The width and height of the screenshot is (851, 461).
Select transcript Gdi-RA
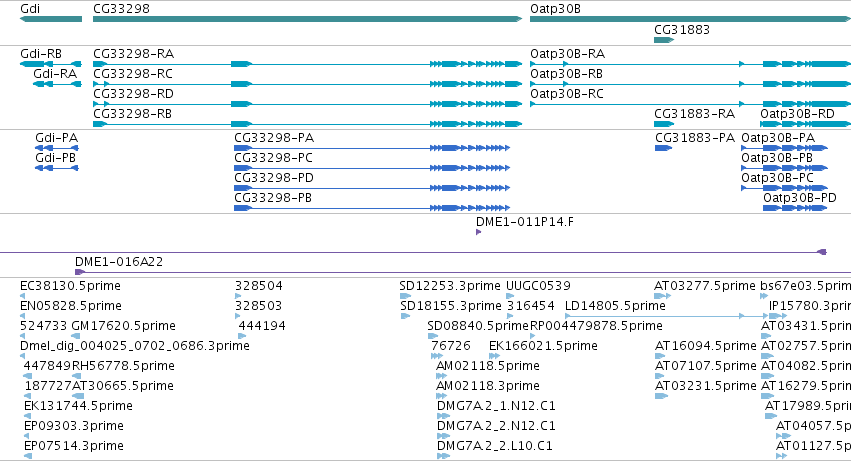tap(55, 74)
